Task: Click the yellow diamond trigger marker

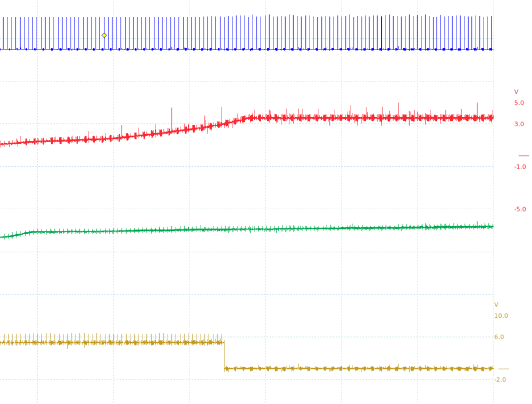Action: tap(104, 35)
